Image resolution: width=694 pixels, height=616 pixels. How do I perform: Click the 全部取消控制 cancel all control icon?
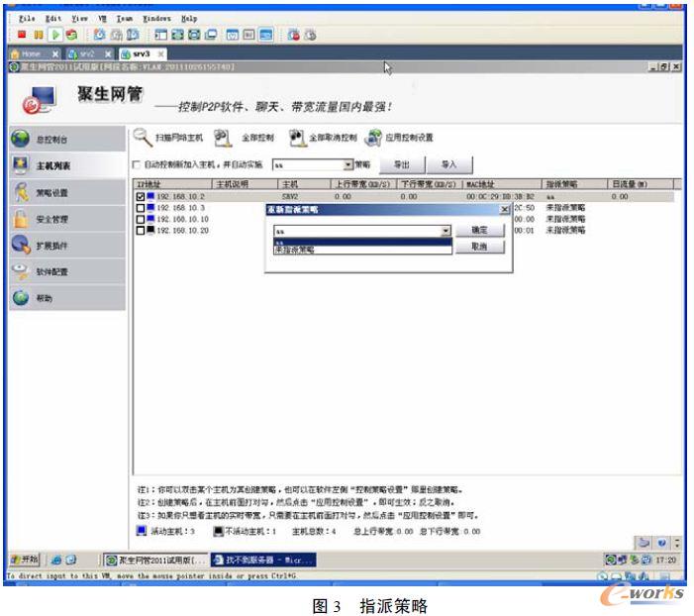tap(296, 138)
